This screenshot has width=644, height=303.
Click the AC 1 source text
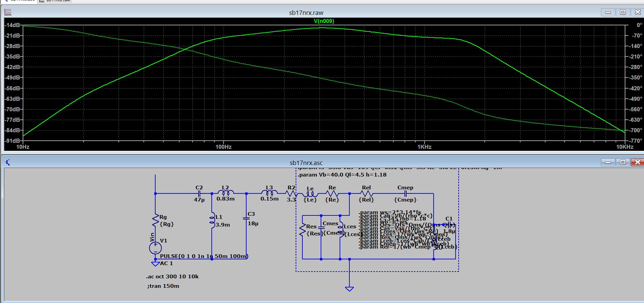[x=166, y=263]
